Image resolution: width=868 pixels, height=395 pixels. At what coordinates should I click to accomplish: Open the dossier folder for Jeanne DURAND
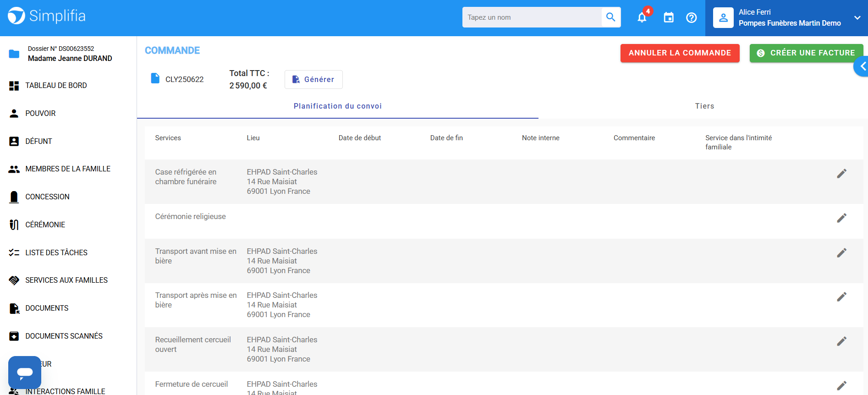pyautogui.click(x=14, y=54)
